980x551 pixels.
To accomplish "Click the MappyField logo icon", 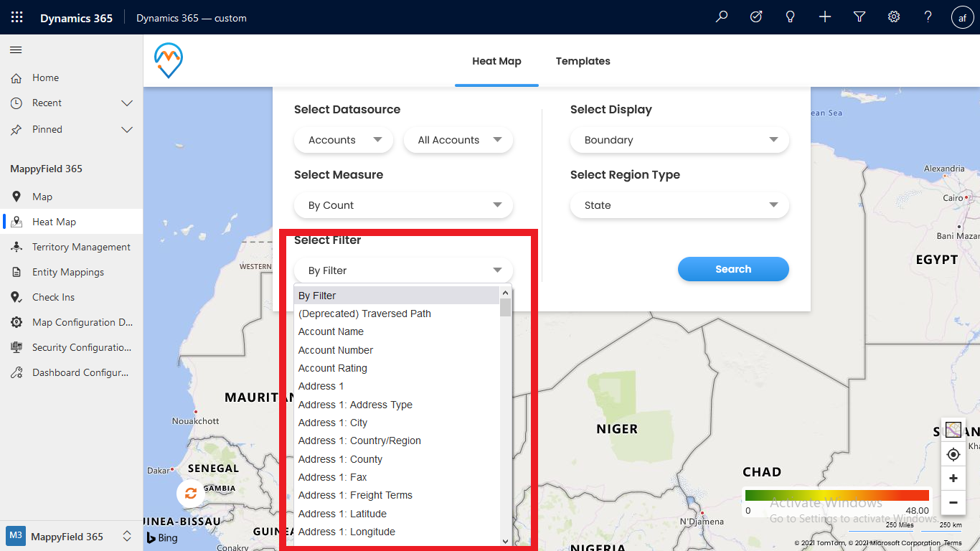I will click(169, 60).
